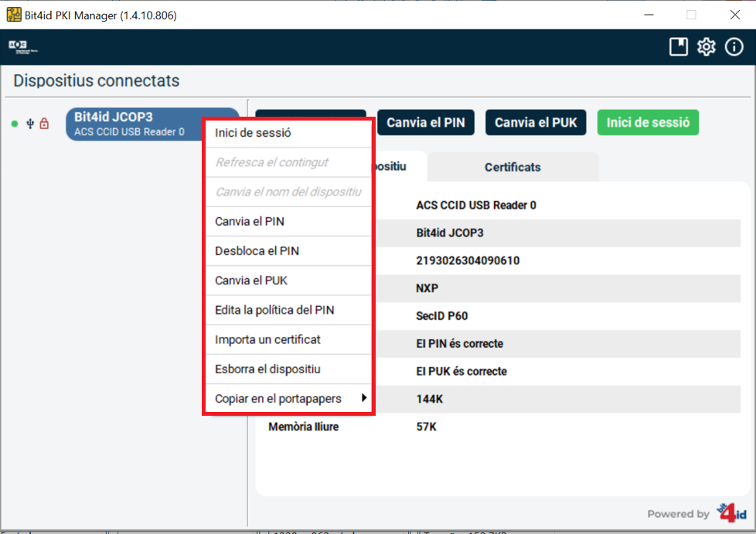The image size is (756, 534).
Task: Click the ACS CCID USB Reader 0 value
Action: coord(476,206)
